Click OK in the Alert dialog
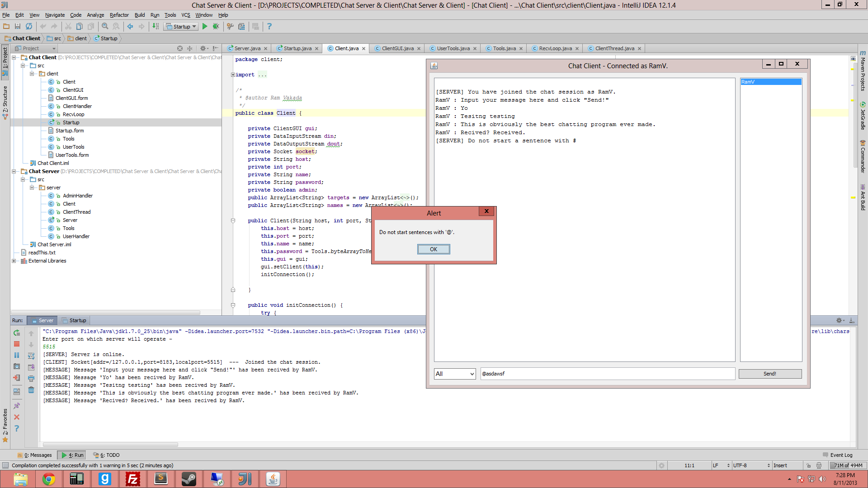The width and height of the screenshot is (868, 488). click(x=433, y=249)
